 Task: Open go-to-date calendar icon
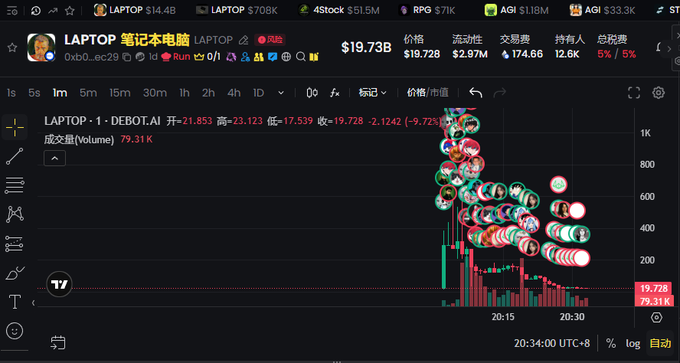pos(58,343)
